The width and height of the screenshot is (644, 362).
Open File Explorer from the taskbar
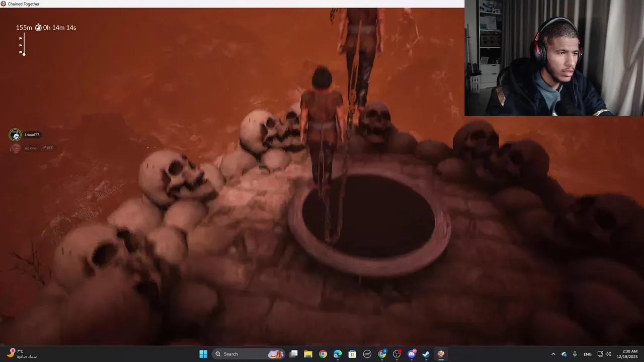point(308,354)
